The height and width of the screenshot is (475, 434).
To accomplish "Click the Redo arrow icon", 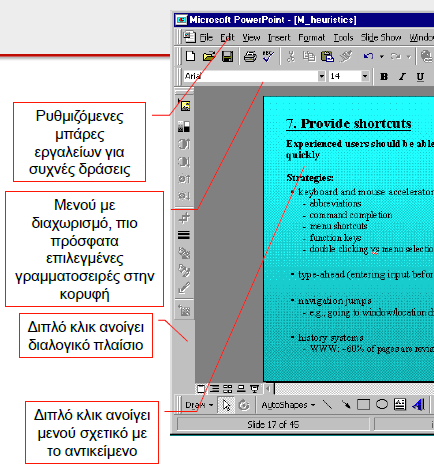I will click(x=396, y=56).
